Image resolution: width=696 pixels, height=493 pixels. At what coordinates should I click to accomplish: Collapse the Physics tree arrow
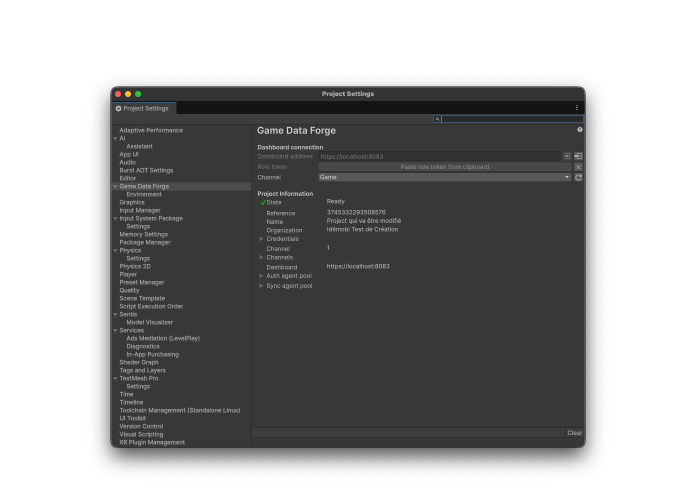pyautogui.click(x=115, y=250)
